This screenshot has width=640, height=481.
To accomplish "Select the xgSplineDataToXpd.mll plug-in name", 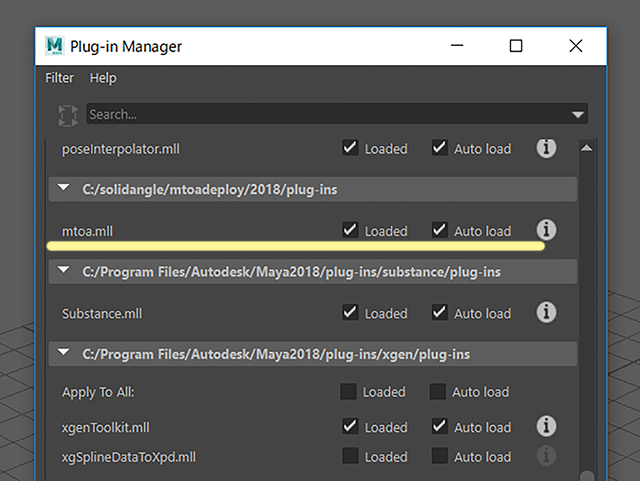I will [x=129, y=457].
